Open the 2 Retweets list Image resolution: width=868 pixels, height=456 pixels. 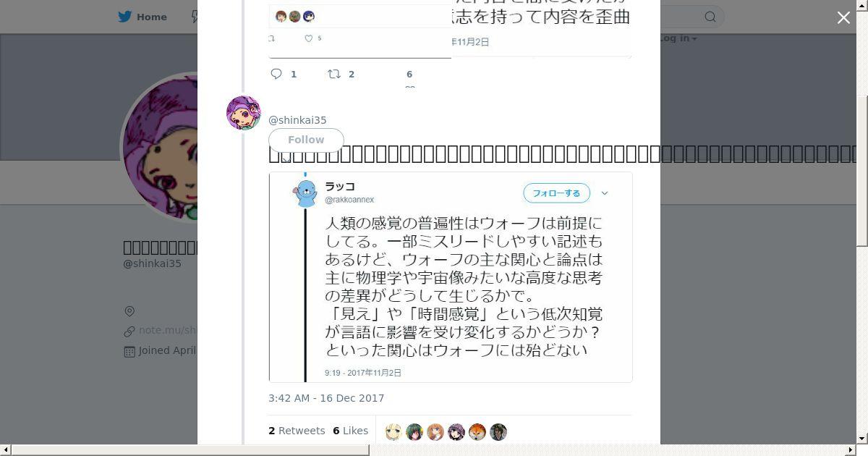pyautogui.click(x=297, y=431)
